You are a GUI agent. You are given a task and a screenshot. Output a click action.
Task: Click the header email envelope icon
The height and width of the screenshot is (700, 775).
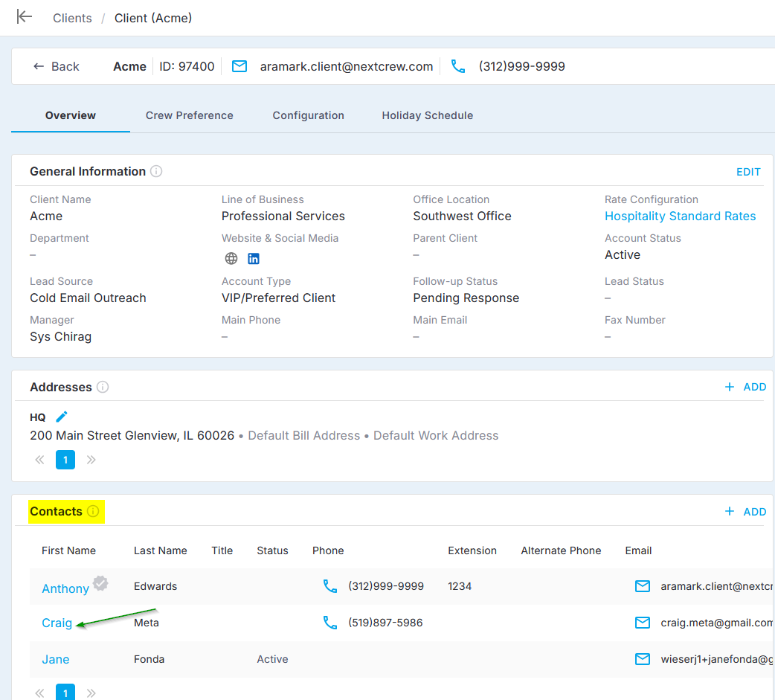coord(239,66)
